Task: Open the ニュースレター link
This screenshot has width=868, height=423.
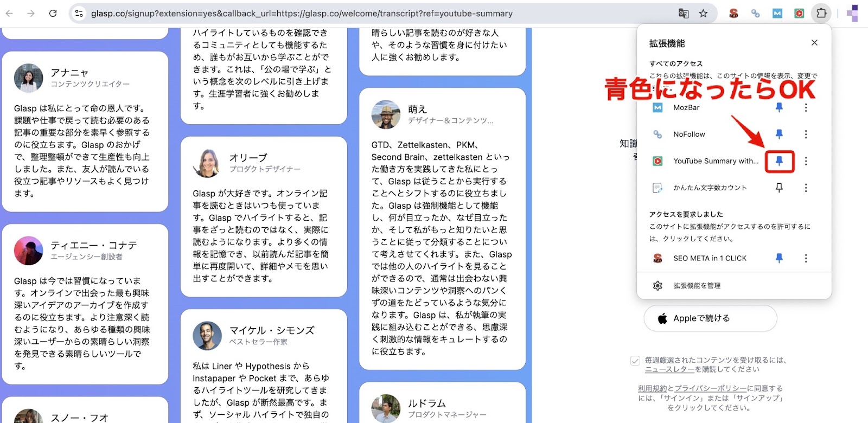Action: click(x=669, y=369)
